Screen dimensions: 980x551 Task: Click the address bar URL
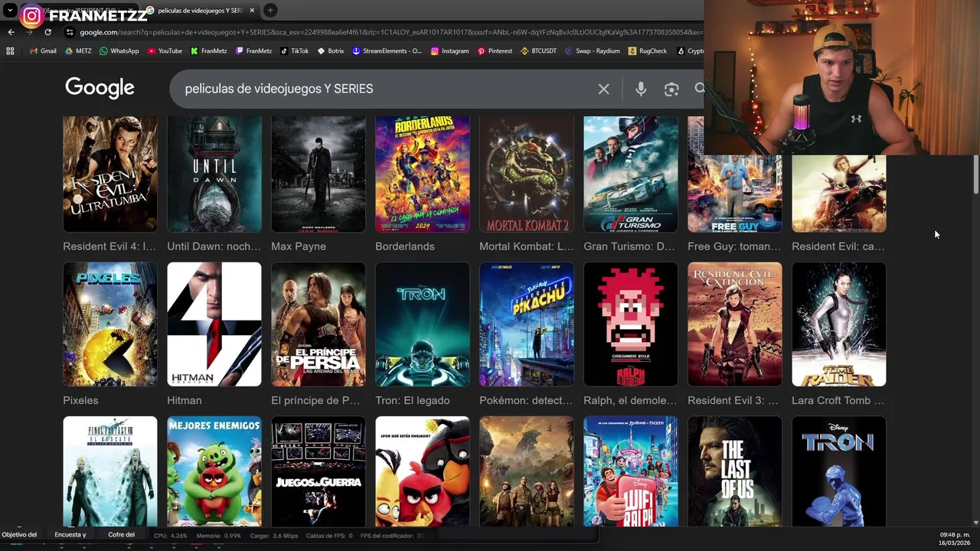tap(390, 32)
